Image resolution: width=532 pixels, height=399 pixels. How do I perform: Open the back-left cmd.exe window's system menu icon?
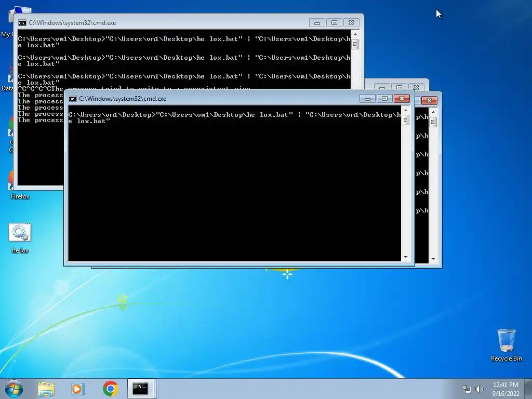click(22, 23)
